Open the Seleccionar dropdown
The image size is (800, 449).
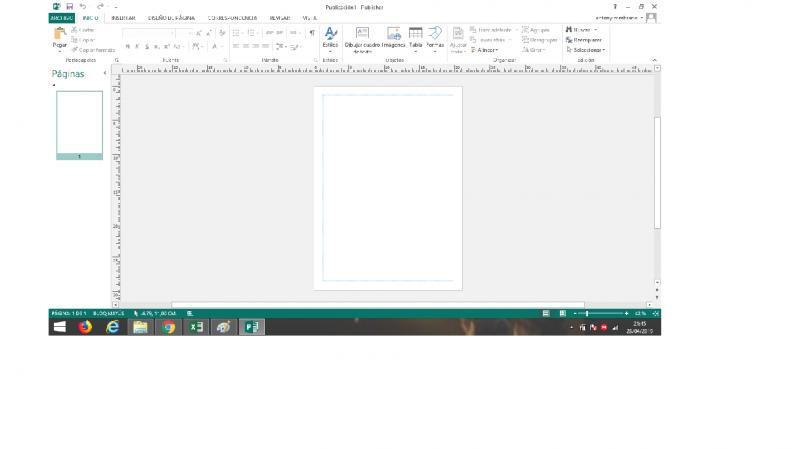[x=586, y=50]
